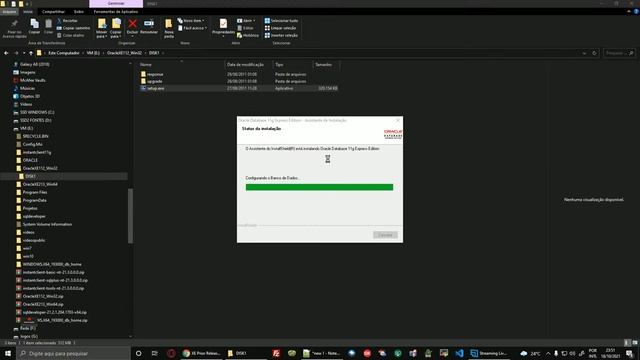
Task: Expand the address bar history dropdown
Action: tap(584, 53)
